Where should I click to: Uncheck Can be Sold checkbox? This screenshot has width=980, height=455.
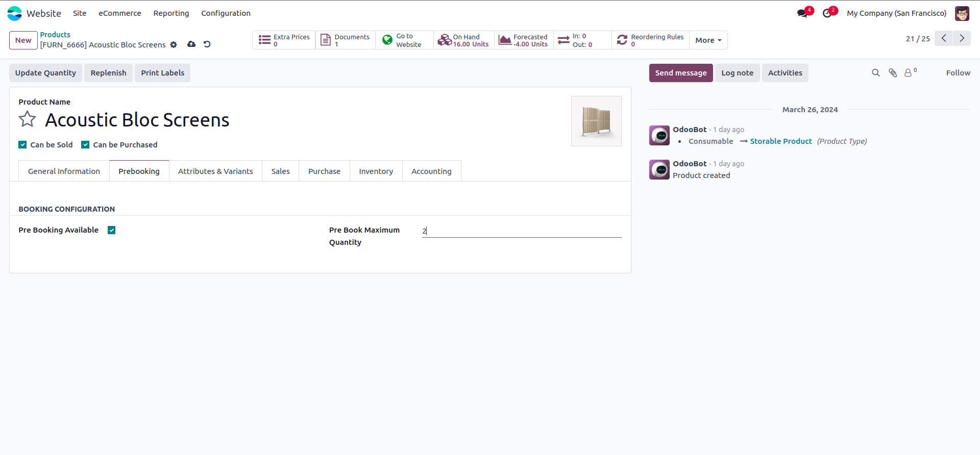point(22,145)
